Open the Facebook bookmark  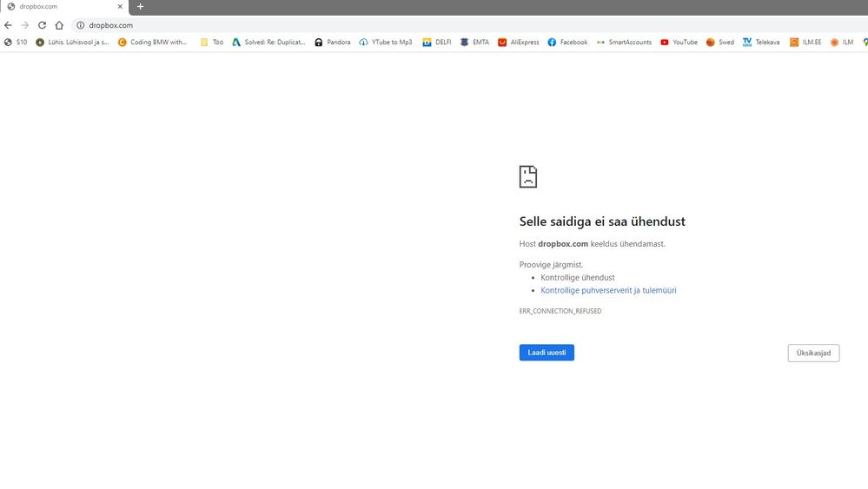(568, 42)
